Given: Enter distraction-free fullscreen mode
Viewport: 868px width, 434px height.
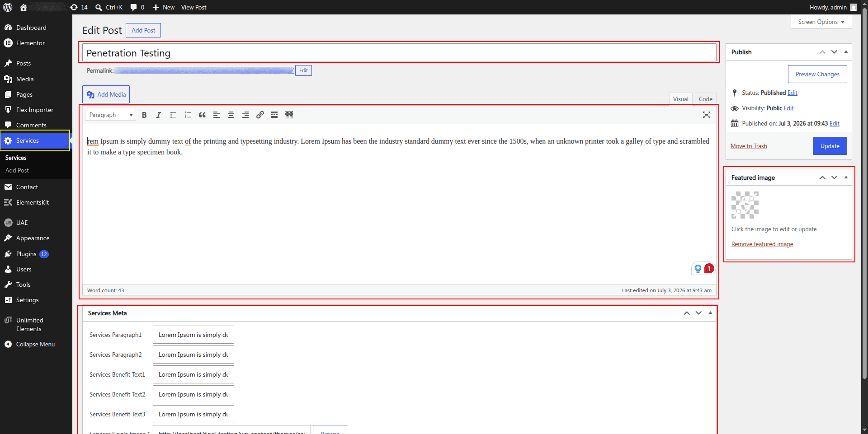Looking at the screenshot, I should click(707, 115).
